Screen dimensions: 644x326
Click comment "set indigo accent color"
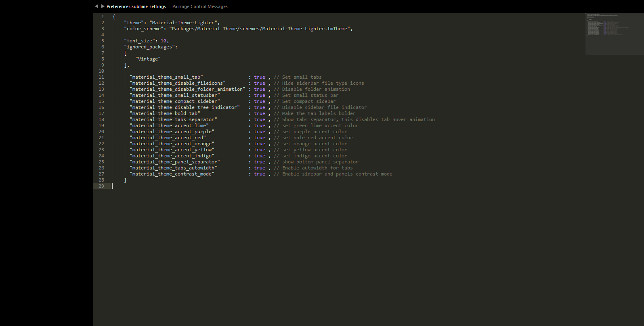pos(310,156)
